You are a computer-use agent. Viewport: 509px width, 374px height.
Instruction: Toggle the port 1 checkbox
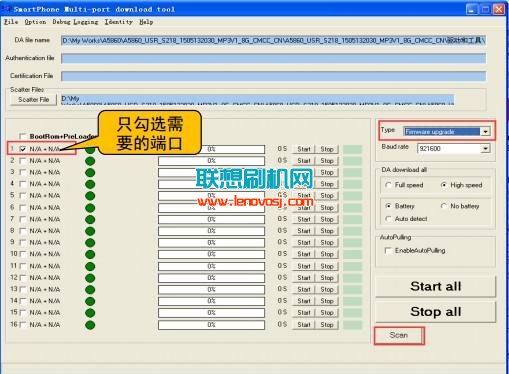(23, 149)
